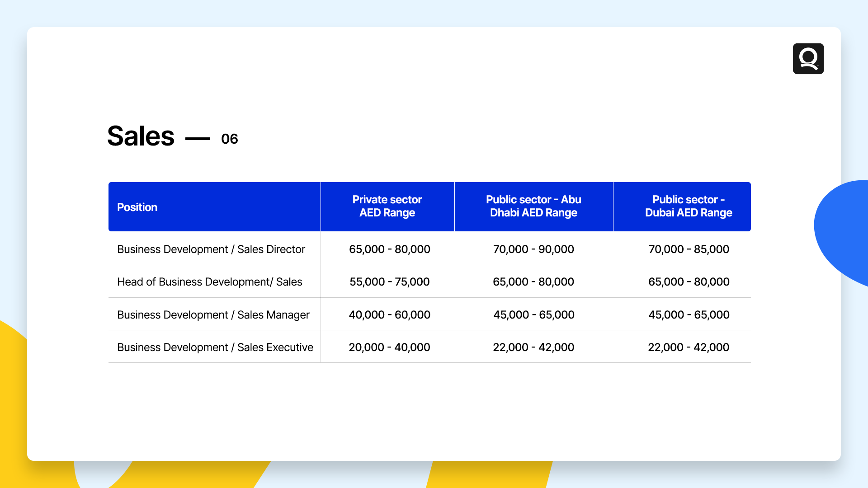Click the 70,000 - 90,000 cell
868x488 pixels.
(x=533, y=249)
